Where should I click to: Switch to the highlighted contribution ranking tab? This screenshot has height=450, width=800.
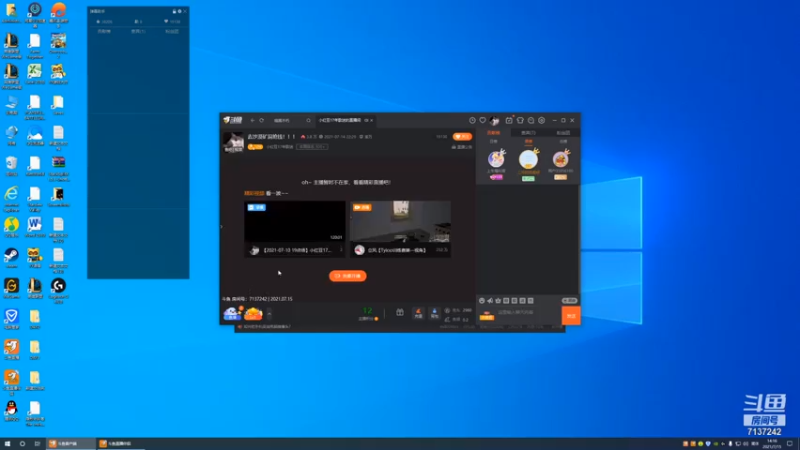tap(493, 133)
